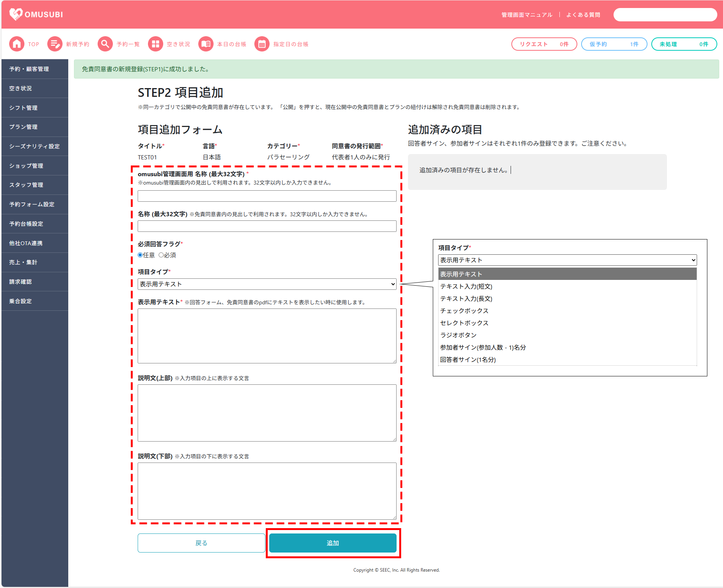Click the omusubi管理画面用 名称 input field
Image resolution: width=723 pixels, height=588 pixels.
(267, 196)
